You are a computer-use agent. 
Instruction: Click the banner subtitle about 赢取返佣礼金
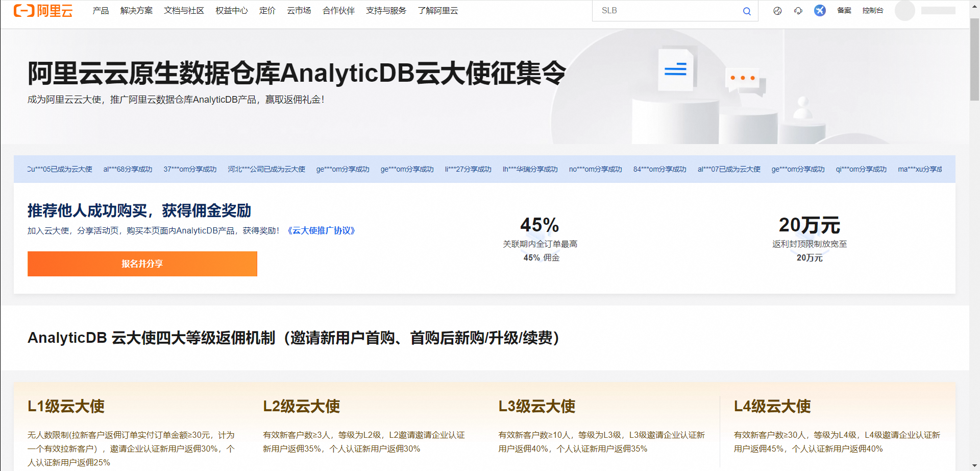(x=176, y=100)
